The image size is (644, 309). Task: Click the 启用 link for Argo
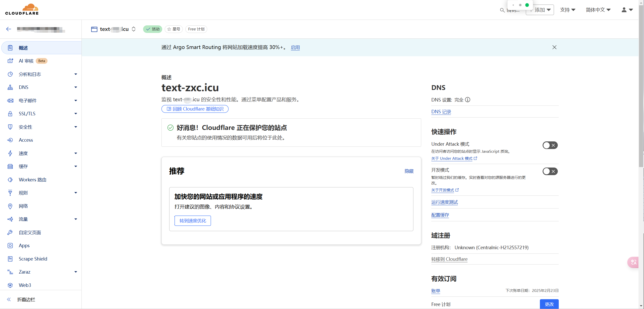coord(295,47)
